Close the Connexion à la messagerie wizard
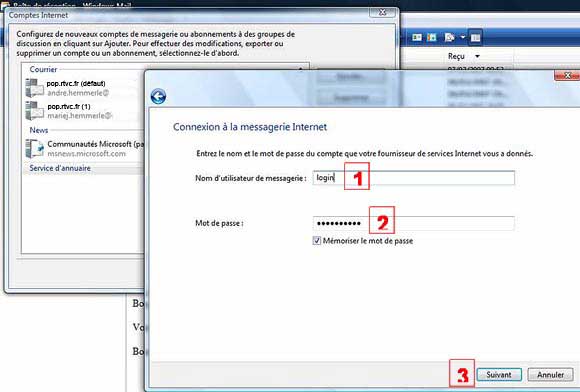This screenshot has height=392, width=580. (x=567, y=75)
